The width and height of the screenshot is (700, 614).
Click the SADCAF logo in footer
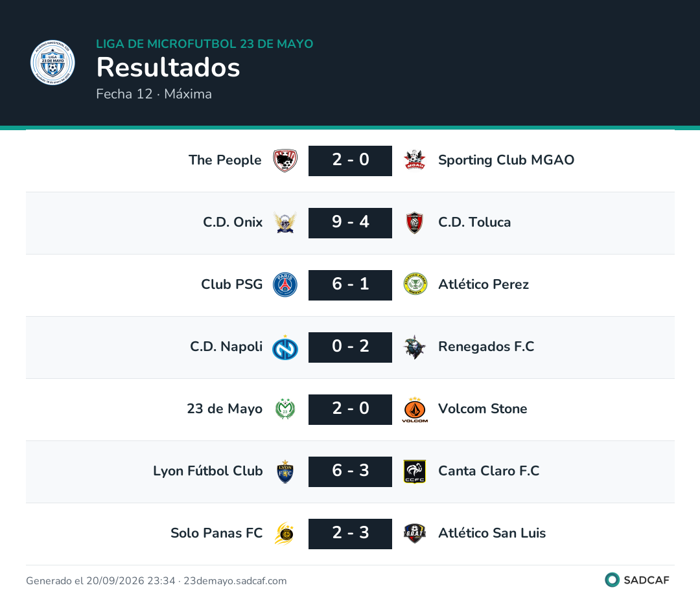pos(637,580)
